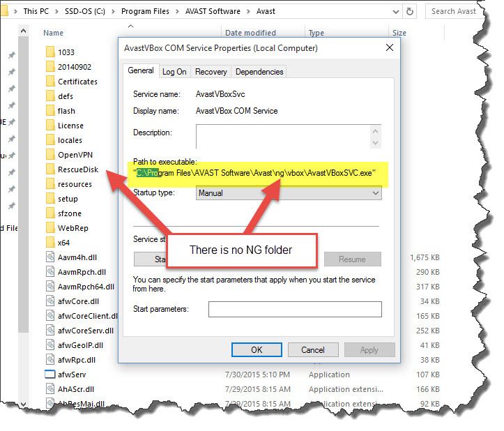This screenshot has width=504, height=431.
Task: Select the afwCore.dll file icon
Action: coord(50,301)
